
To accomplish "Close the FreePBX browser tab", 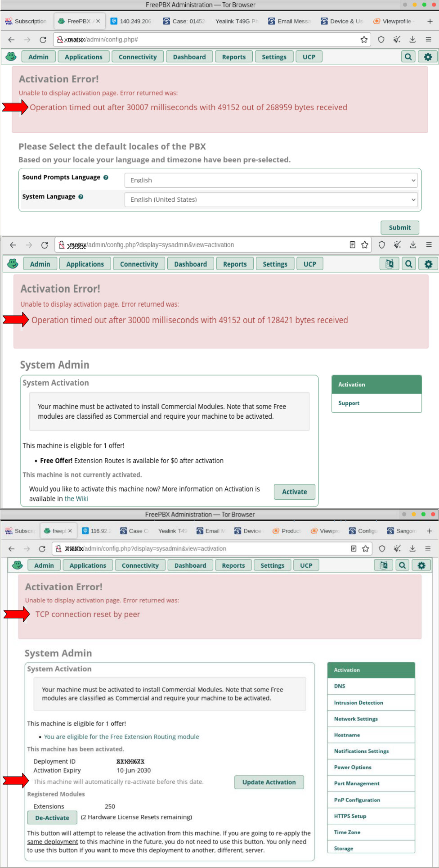I will click(x=98, y=21).
